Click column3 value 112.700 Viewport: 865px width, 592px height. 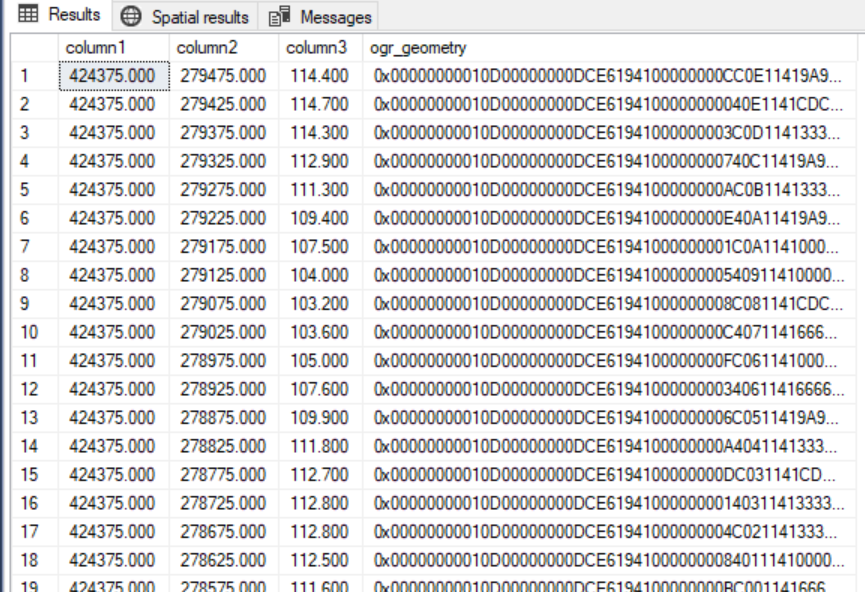pyautogui.click(x=321, y=474)
